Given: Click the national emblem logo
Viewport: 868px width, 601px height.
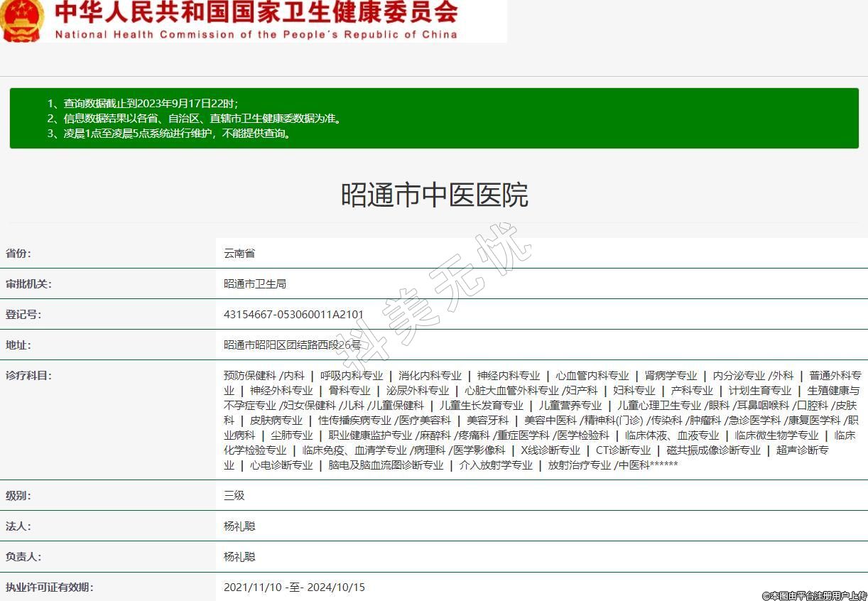Looking at the screenshot, I should pos(21,20).
